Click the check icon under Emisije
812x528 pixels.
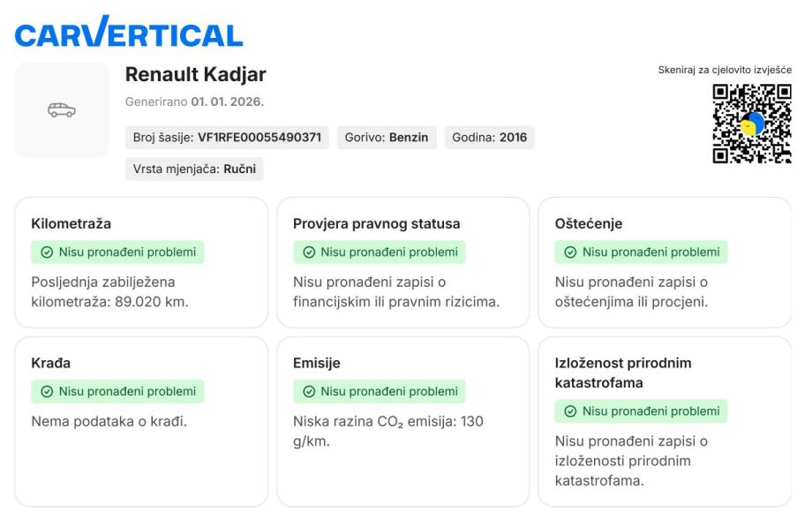click(x=308, y=392)
